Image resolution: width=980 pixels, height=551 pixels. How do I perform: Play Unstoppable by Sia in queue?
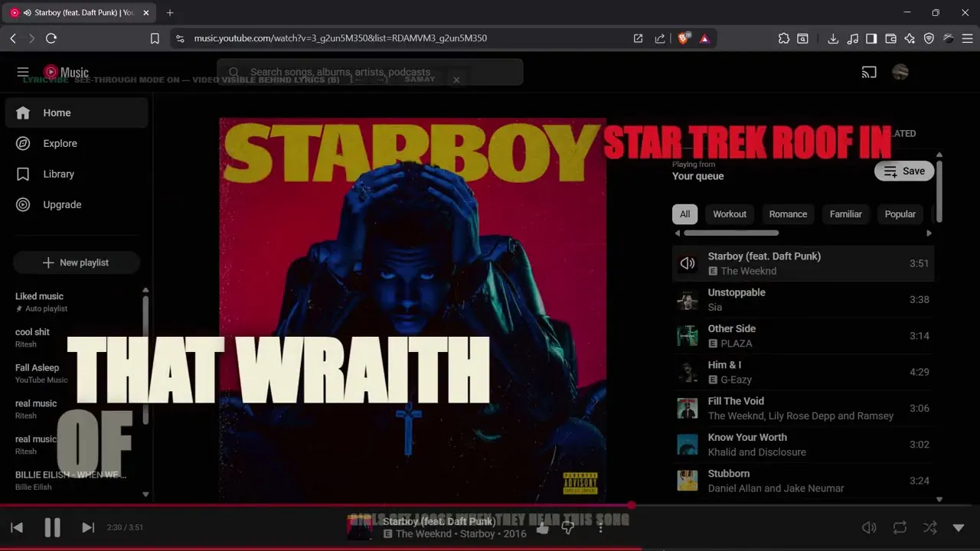(803, 299)
